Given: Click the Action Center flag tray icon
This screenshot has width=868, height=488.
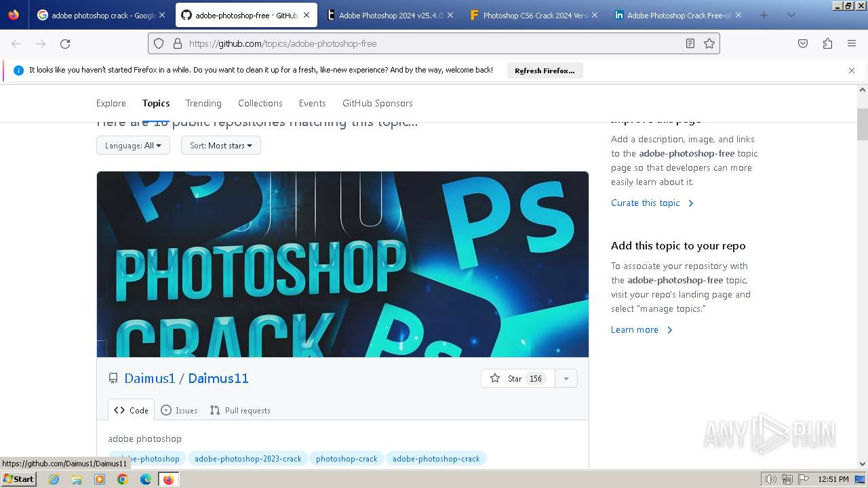Looking at the screenshot, I should tap(804, 479).
